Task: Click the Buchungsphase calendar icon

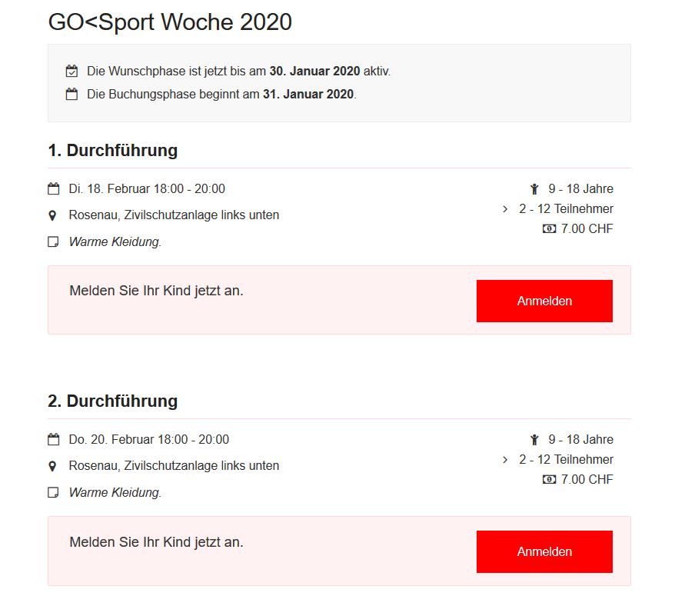Action: 71,94
